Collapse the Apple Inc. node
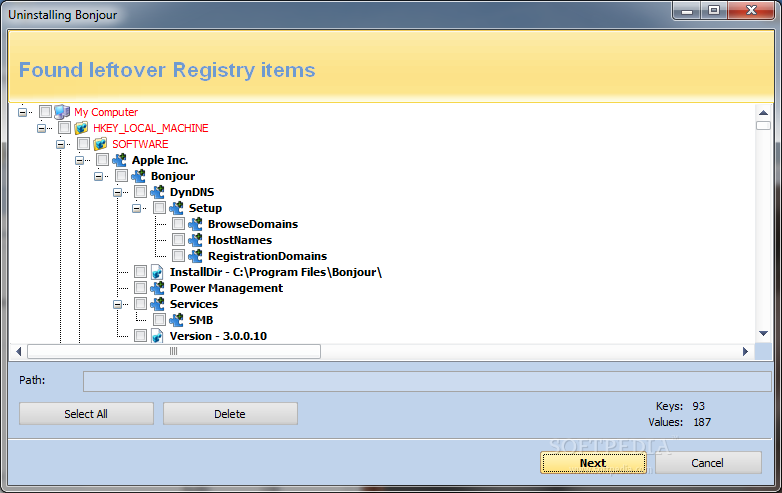Image resolution: width=782 pixels, height=493 pixels. 79,160
